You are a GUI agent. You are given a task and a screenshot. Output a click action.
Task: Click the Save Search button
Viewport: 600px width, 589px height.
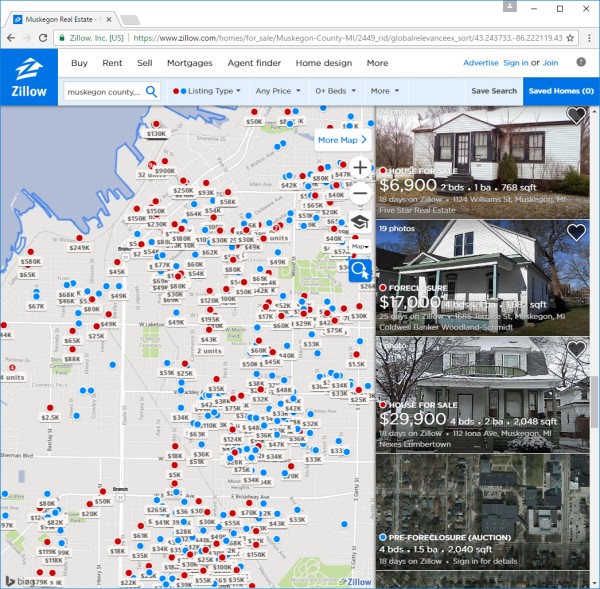(x=494, y=91)
